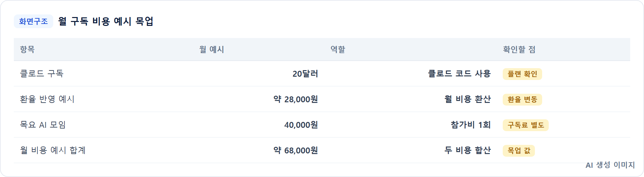644x177 pixels.
Task: Click the 40,000원 amount cell
Action: coord(301,125)
